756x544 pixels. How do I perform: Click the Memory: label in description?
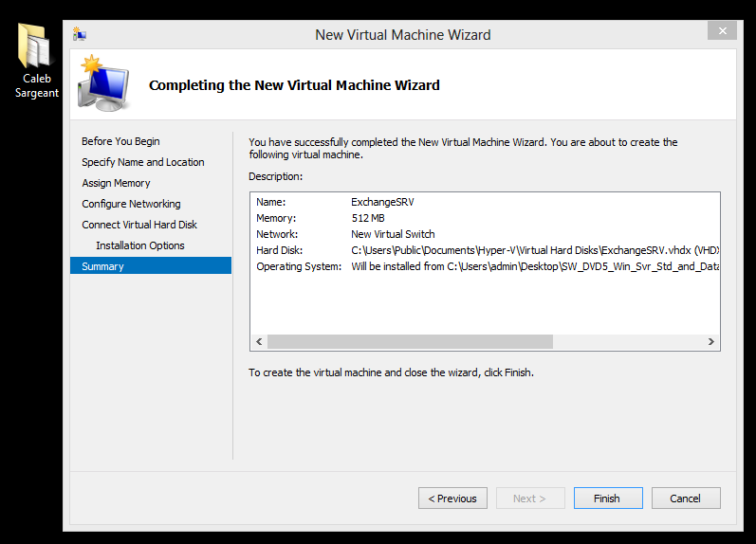point(276,218)
